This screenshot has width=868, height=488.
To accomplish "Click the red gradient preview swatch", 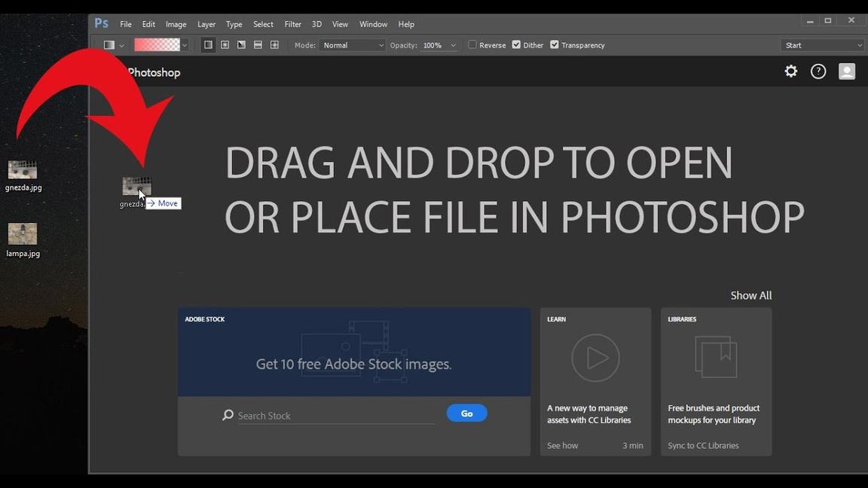I will (157, 45).
